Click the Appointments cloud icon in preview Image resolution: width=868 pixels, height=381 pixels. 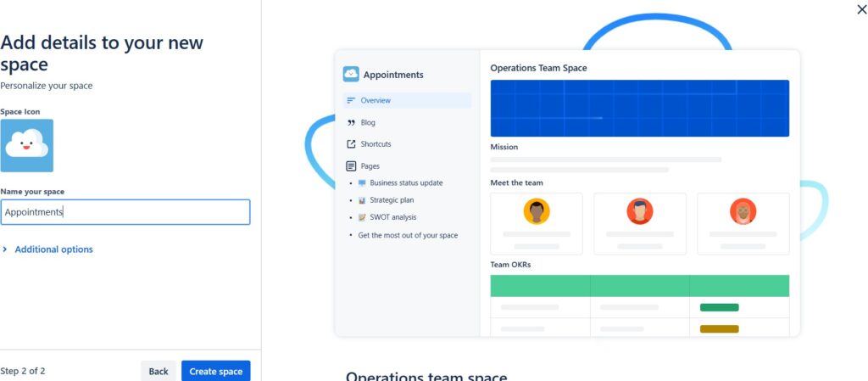tap(351, 74)
